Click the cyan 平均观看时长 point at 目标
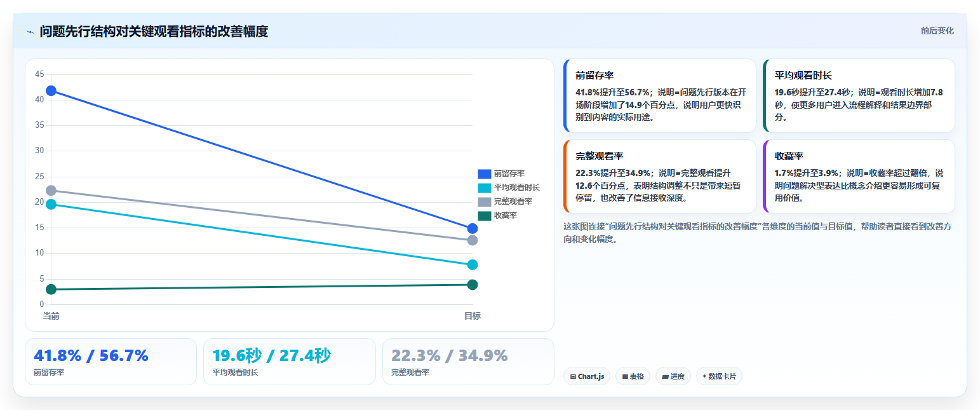Viewport: 980px width, 410px height. click(x=472, y=264)
